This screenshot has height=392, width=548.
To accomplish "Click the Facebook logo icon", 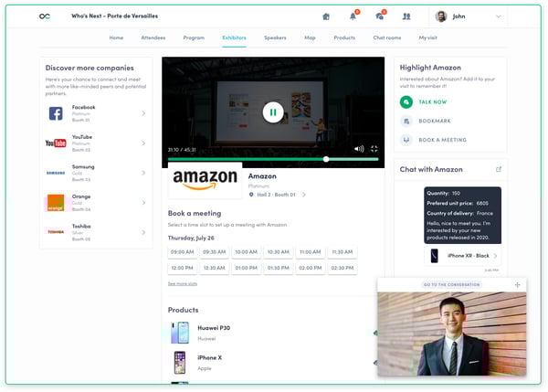I will (56, 113).
